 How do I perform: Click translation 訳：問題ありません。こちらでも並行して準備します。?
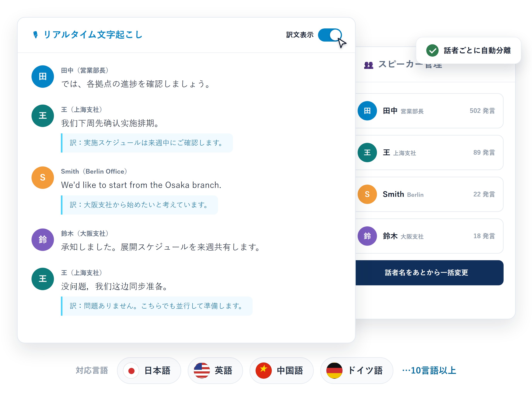157,306
